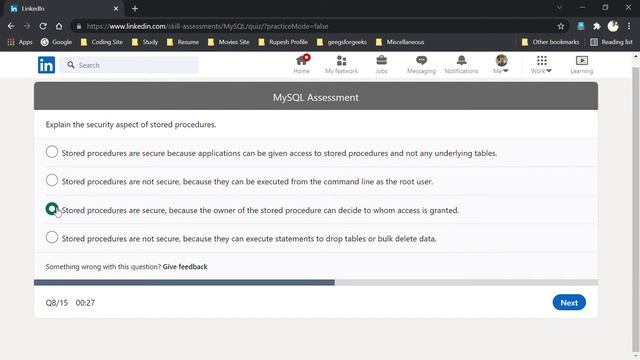This screenshot has width=640, height=360.
Task: Close the LinkedIn tab
Action: pyautogui.click(x=116, y=9)
